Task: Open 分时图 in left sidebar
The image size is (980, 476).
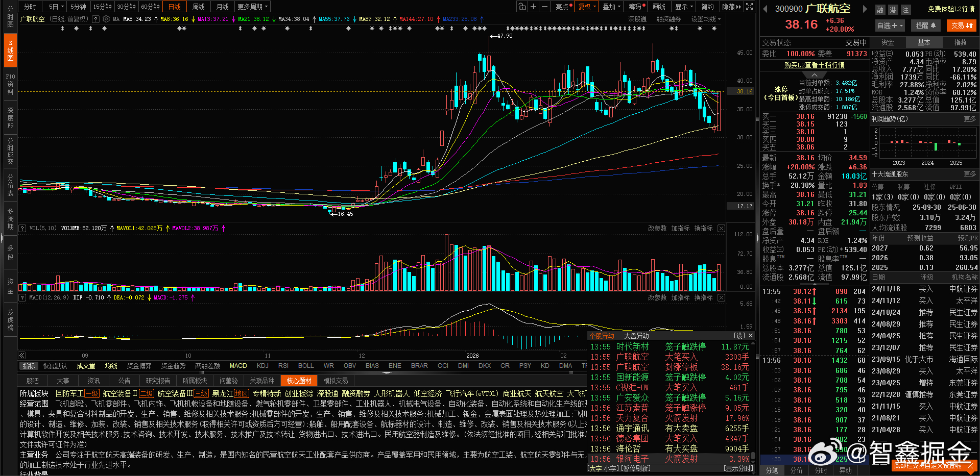Action: click(10, 17)
